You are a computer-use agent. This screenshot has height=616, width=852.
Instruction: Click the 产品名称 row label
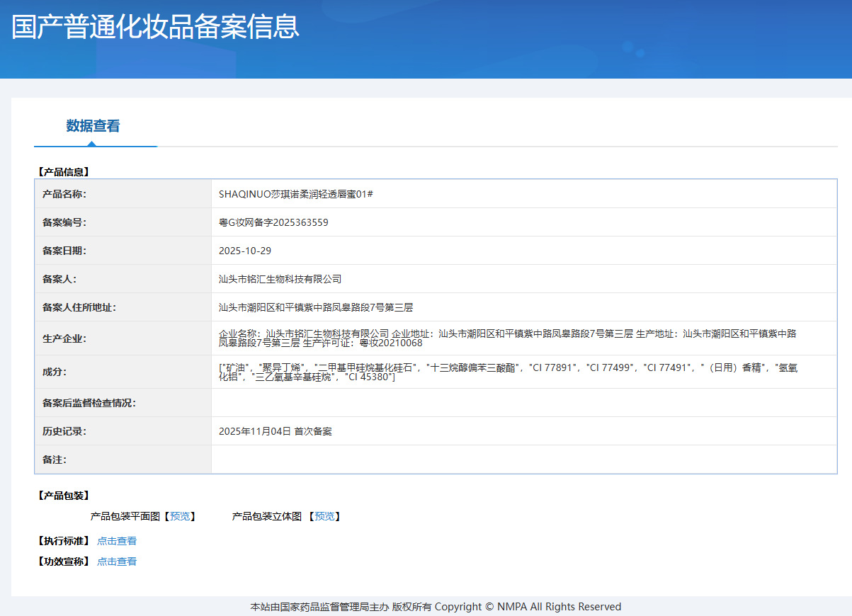point(64,194)
